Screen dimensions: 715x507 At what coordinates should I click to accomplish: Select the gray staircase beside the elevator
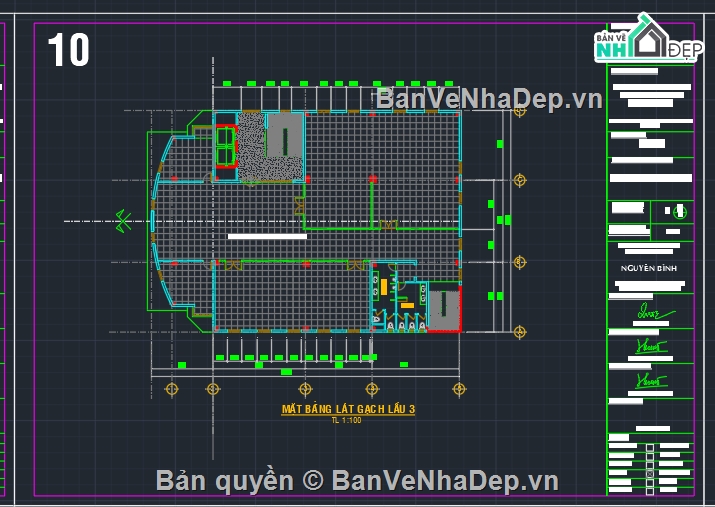[285, 136]
